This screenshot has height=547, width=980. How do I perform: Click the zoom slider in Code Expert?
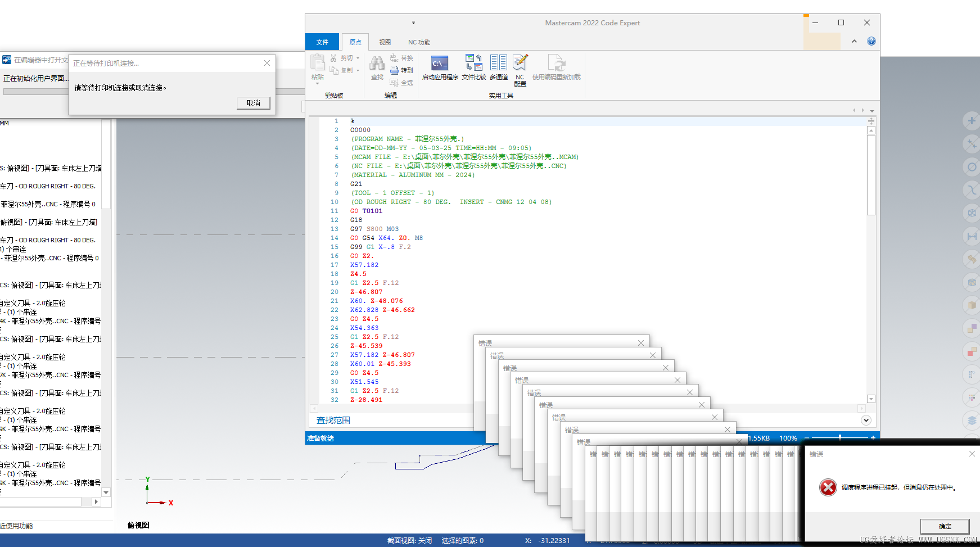840,437
